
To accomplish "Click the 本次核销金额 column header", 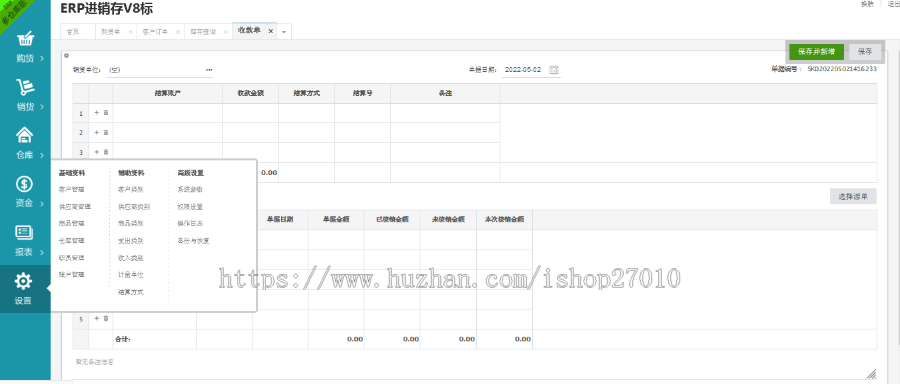I will click(x=505, y=219).
